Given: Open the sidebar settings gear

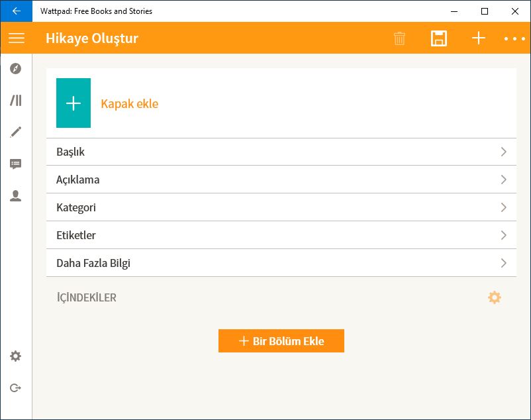Looking at the screenshot, I should tap(16, 356).
